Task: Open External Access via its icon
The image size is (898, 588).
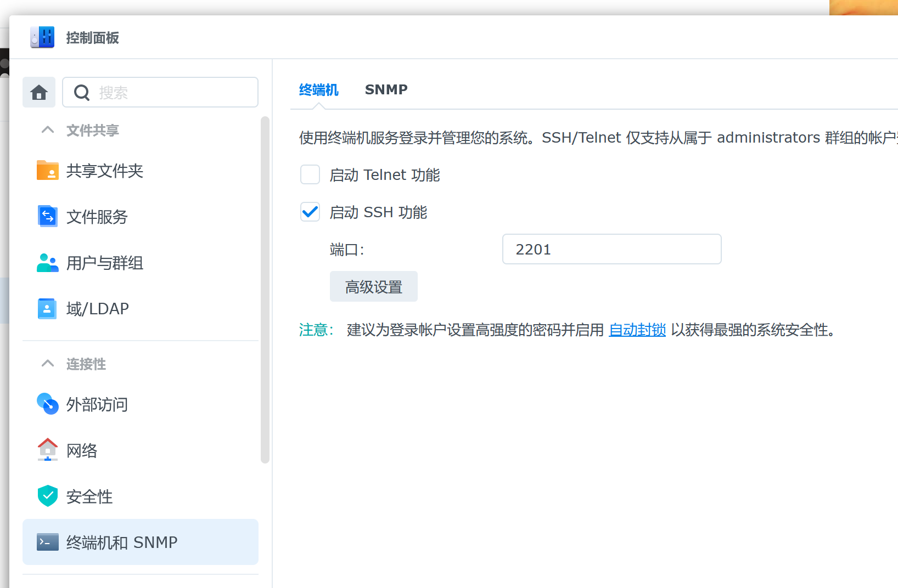Action: [x=48, y=404]
